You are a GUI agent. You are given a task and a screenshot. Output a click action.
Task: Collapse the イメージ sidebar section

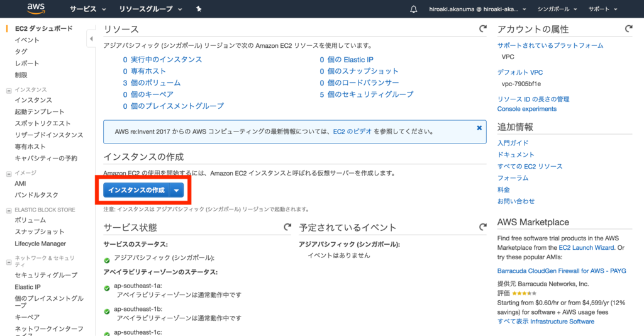(x=9, y=174)
